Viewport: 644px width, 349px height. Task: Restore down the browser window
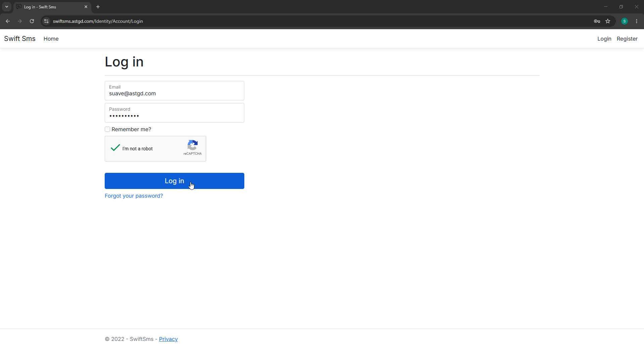click(621, 7)
